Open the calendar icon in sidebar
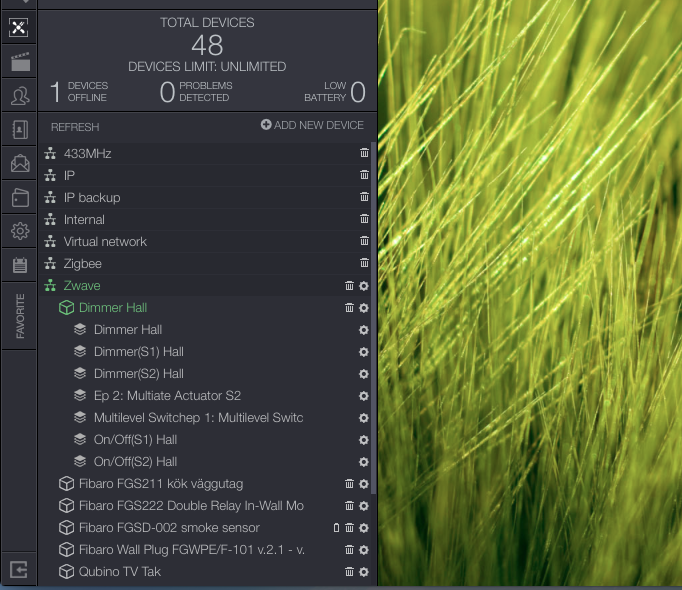Screen dimensions: 682x590 [x=20, y=265]
